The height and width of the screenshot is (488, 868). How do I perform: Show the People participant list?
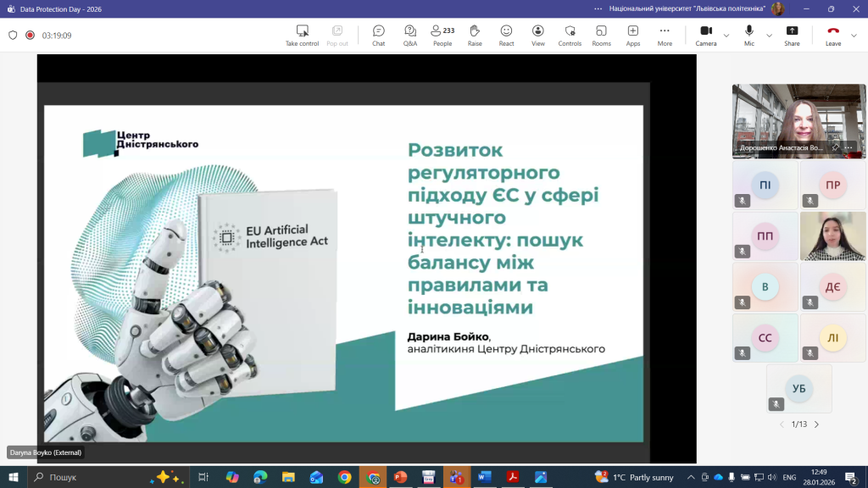[x=442, y=35]
